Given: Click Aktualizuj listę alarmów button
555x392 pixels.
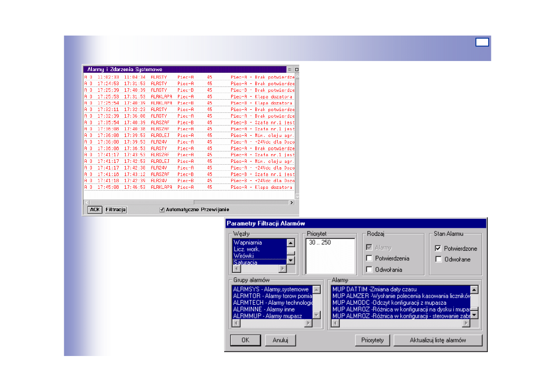Looking at the screenshot, I should (438, 340).
